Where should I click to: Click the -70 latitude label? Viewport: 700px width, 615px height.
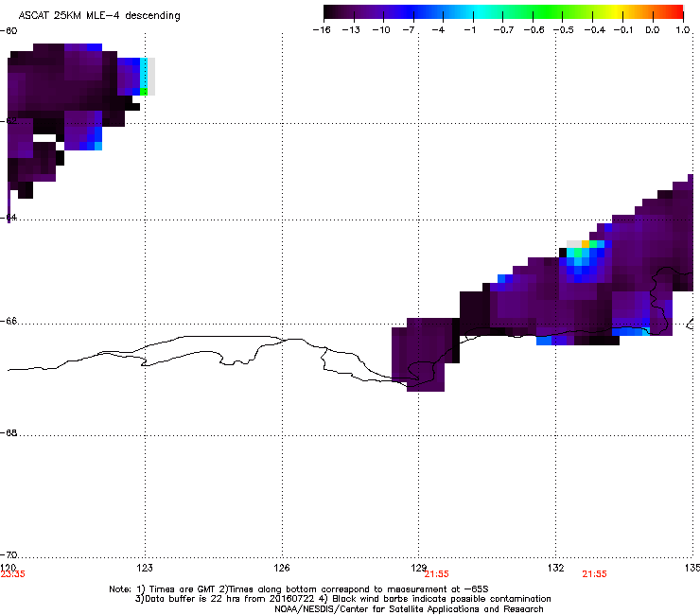(9, 554)
